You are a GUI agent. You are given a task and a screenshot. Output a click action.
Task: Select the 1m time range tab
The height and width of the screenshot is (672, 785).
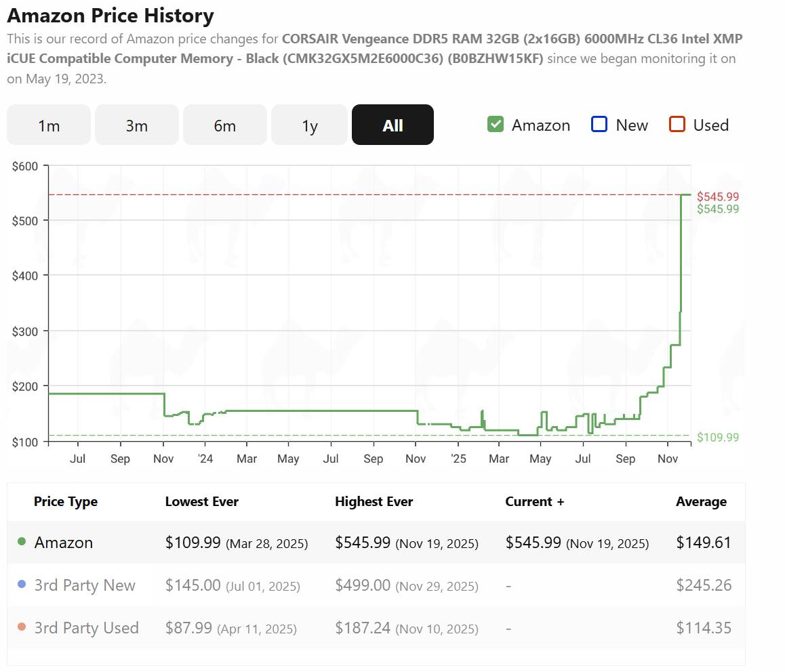click(49, 125)
